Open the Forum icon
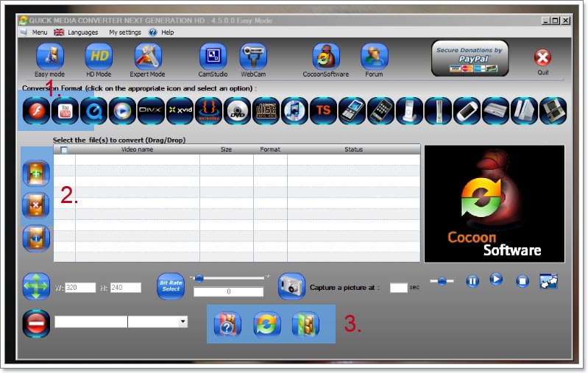This screenshot has width=588, height=373. 375,57
